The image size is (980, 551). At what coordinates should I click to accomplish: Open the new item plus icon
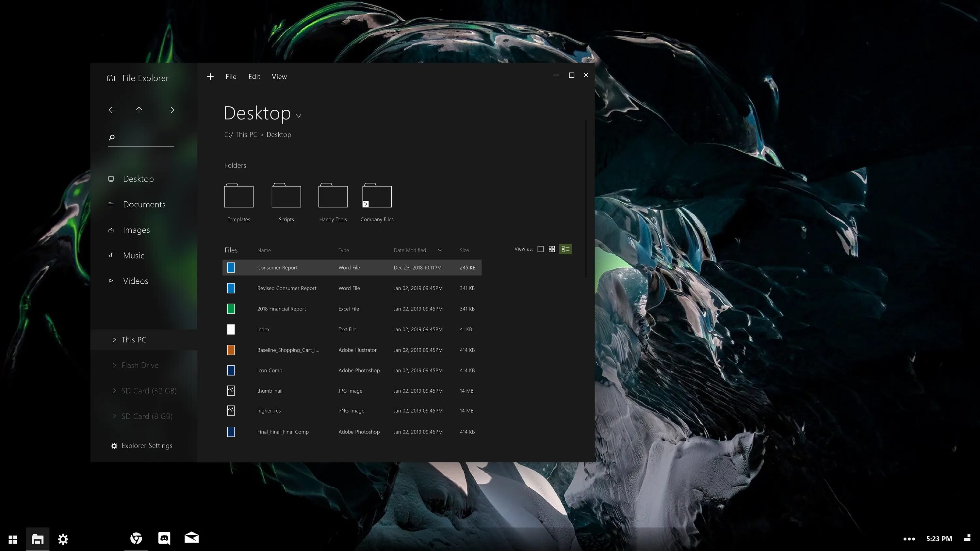point(210,76)
